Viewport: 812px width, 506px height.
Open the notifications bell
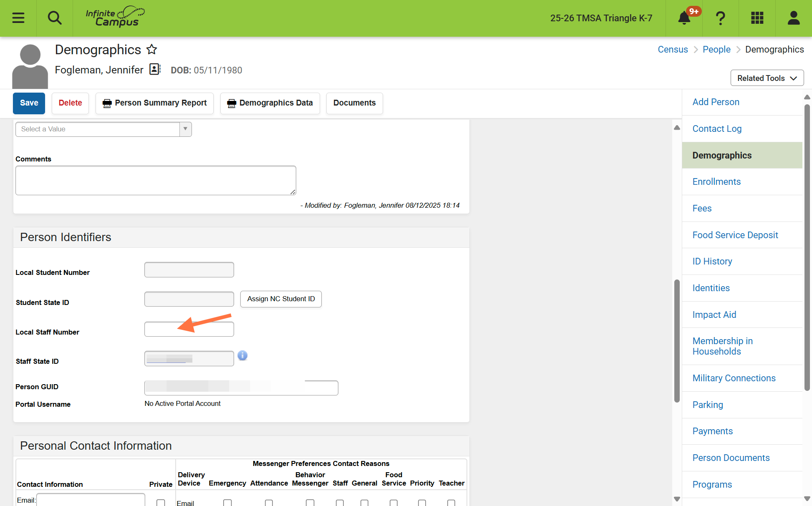tap(684, 18)
